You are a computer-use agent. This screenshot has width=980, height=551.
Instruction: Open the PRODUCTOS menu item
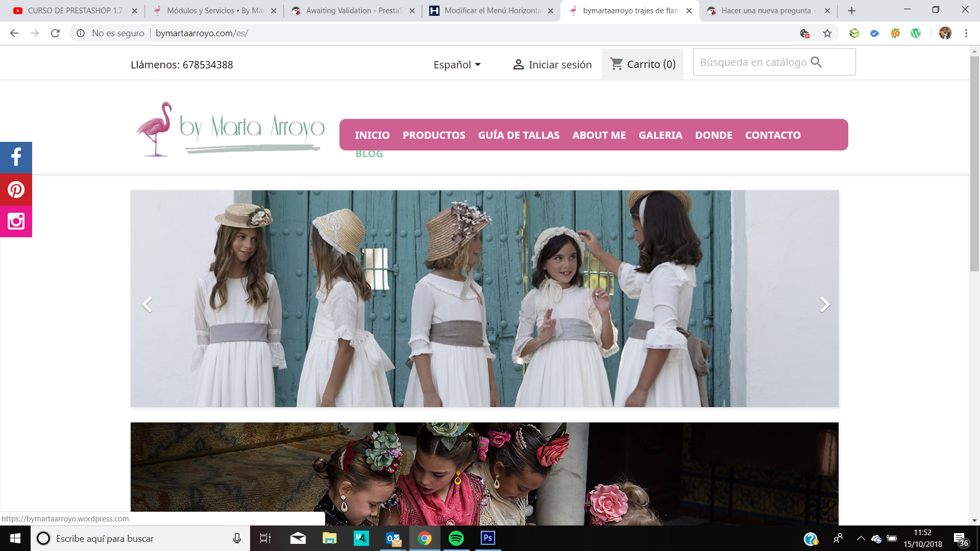(x=434, y=135)
